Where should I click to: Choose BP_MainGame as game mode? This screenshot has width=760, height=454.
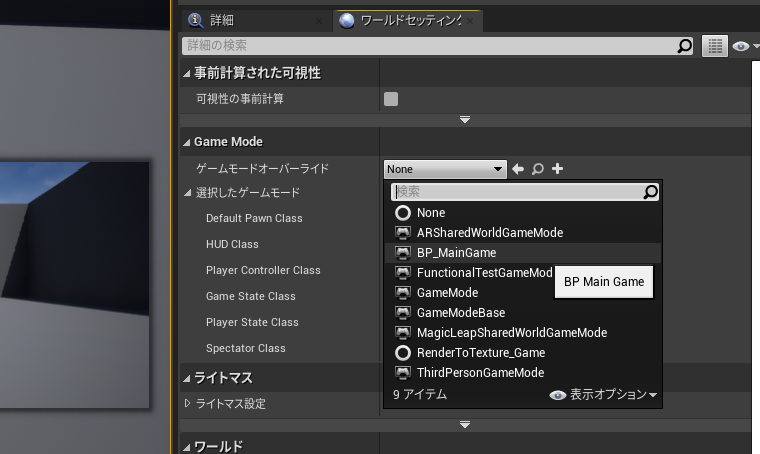(x=523, y=252)
